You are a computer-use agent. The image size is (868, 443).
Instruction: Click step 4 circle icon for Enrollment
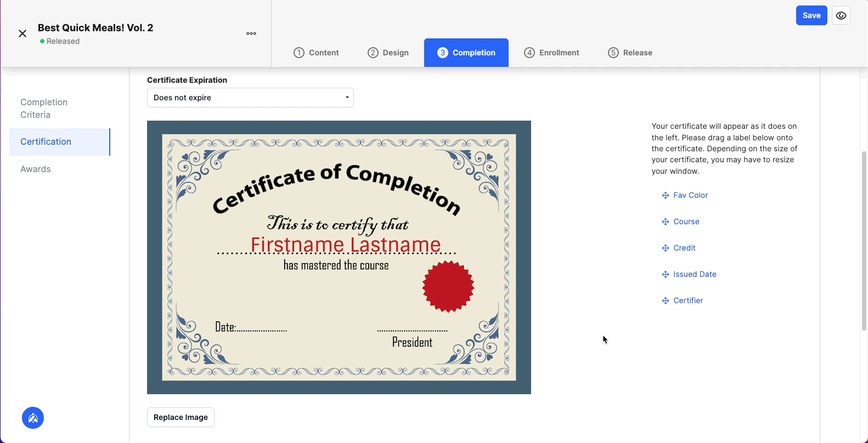(x=529, y=53)
